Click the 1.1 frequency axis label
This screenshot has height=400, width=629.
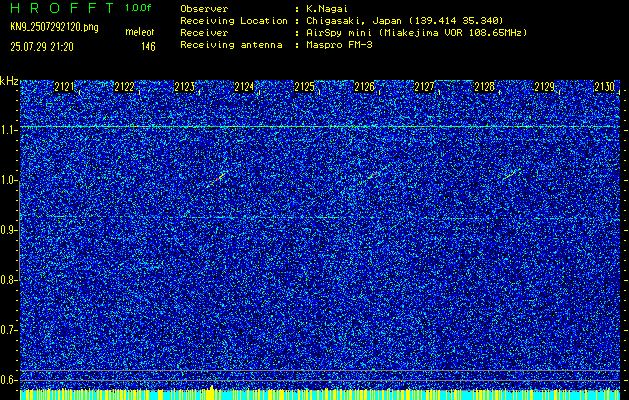click(9, 130)
